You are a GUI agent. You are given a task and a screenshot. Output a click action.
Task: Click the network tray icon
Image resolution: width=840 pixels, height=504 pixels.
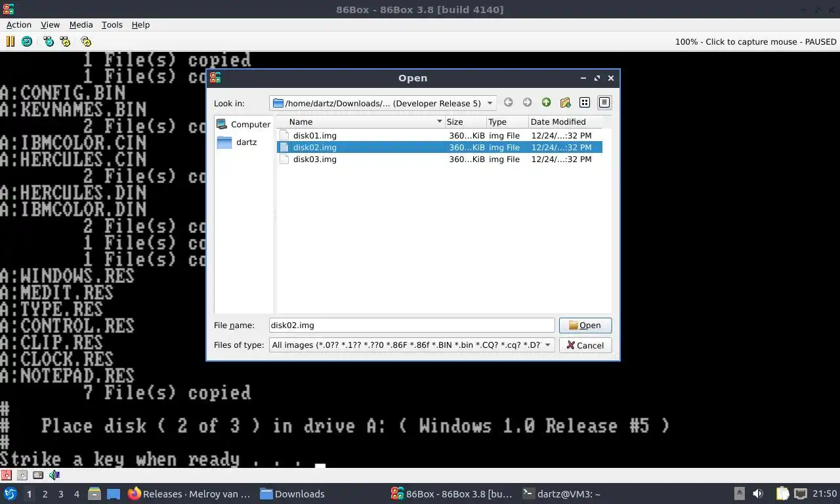point(801,494)
